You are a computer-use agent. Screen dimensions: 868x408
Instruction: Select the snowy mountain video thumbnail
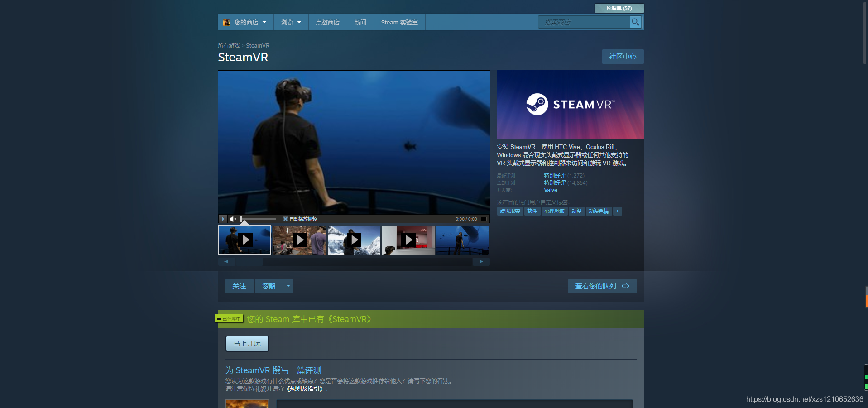pyautogui.click(x=354, y=240)
